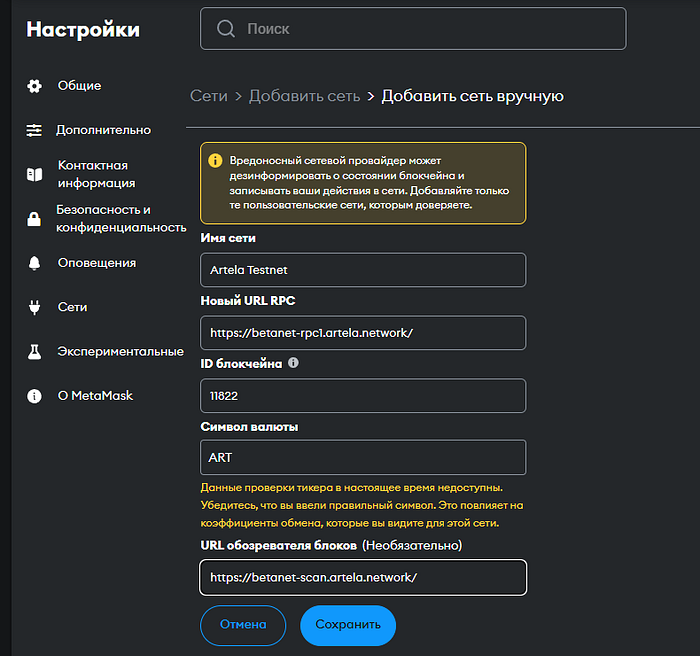Viewport: 700px width, 656px height.
Task: Click the padlock icon for security settings
Action: point(34,219)
